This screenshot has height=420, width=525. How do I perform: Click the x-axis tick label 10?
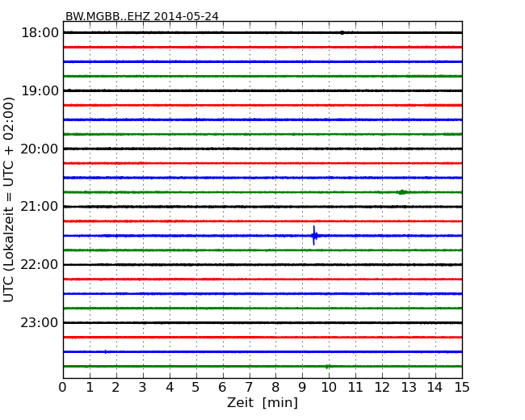pyautogui.click(x=329, y=388)
